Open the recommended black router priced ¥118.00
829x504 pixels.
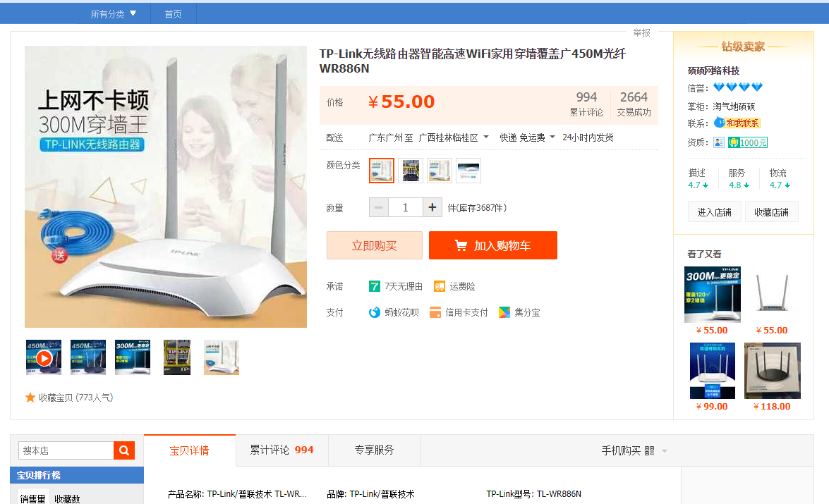coord(773,371)
